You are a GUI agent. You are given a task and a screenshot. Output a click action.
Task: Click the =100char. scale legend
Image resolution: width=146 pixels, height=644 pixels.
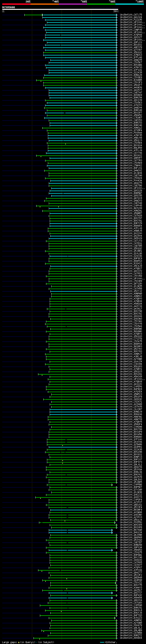[x=108, y=642]
